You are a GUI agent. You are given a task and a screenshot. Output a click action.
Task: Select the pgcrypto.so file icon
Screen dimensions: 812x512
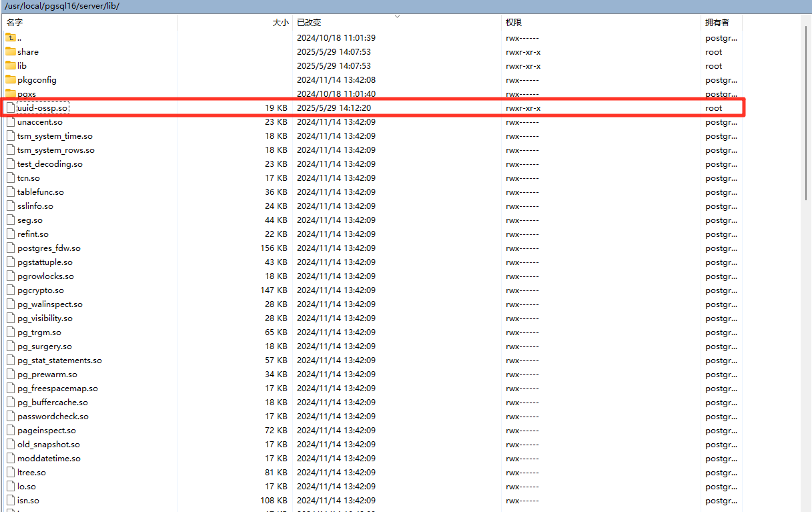(x=11, y=290)
